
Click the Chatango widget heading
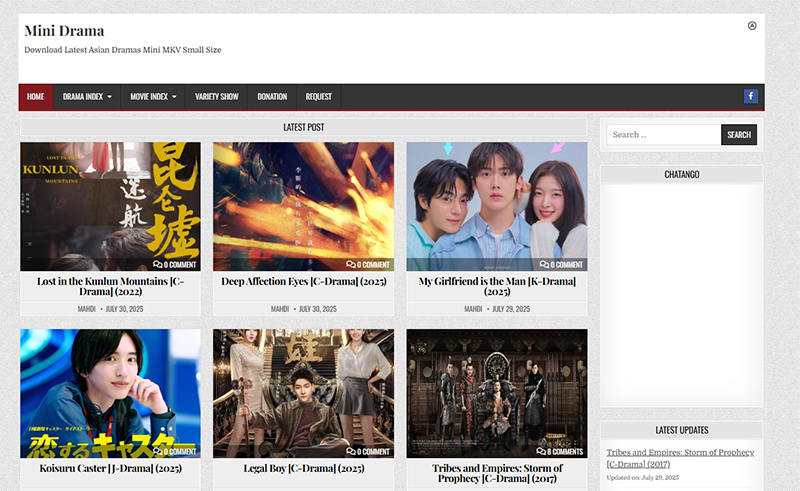(682, 175)
